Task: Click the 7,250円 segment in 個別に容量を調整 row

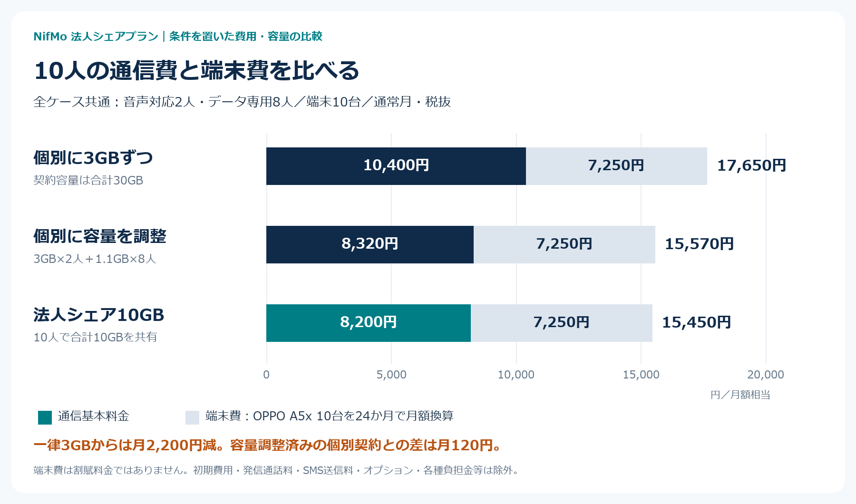Action: (x=564, y=244)
